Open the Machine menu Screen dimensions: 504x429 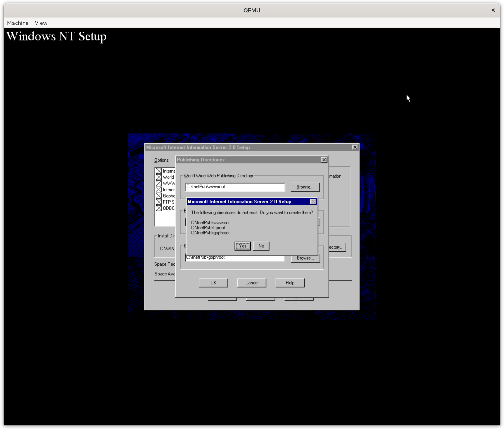coord(18,23)
